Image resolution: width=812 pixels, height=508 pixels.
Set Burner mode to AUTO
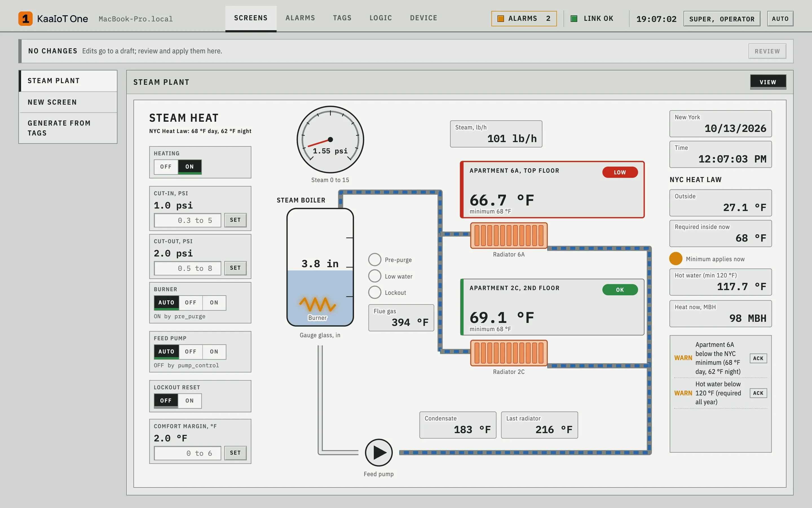[x=166, y=303]
